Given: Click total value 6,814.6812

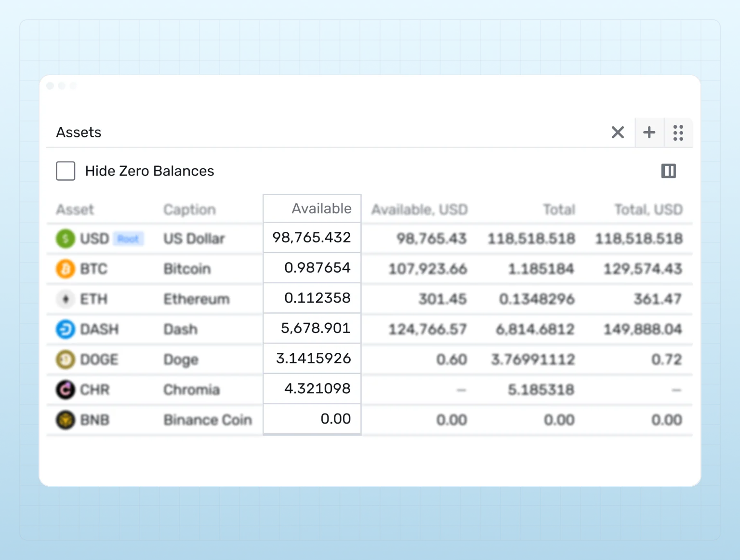Looking at the screenshot, I should click(535, 330).
